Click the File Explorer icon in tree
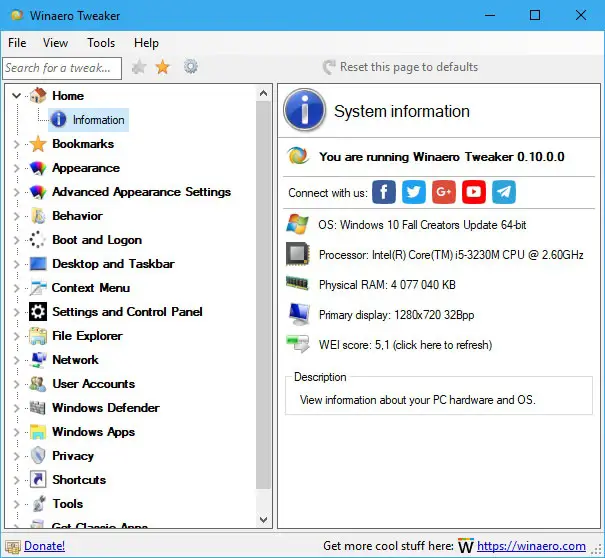The width and height of the screenshot is (605, 558). point(38,336)
